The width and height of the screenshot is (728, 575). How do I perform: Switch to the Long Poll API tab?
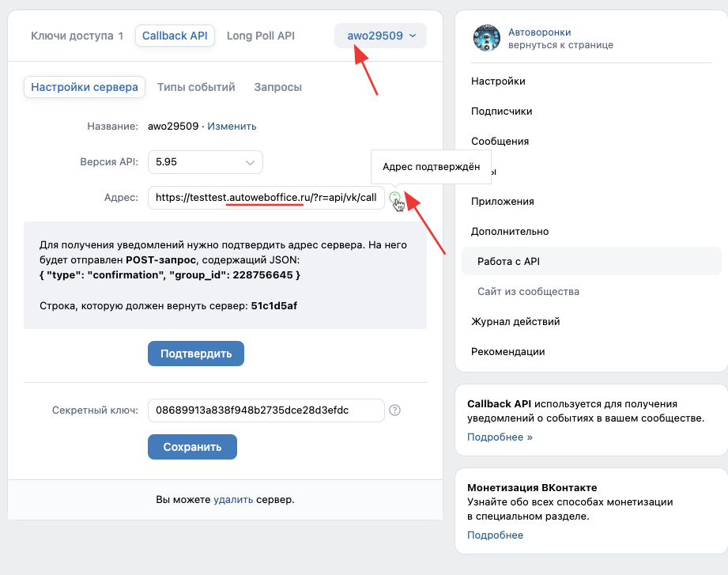tap(260, 36)
